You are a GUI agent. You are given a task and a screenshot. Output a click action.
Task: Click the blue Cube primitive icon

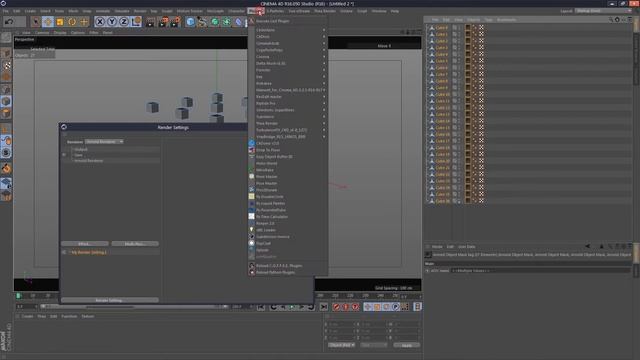190,22
